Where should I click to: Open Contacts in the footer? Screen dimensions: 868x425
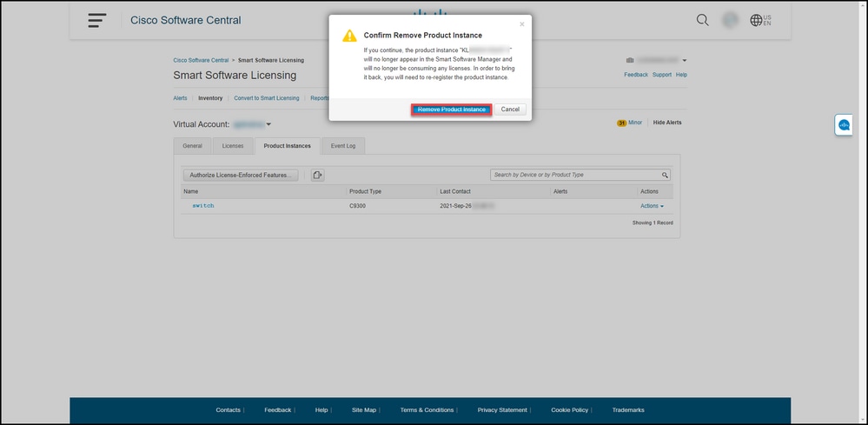point(228,410)
